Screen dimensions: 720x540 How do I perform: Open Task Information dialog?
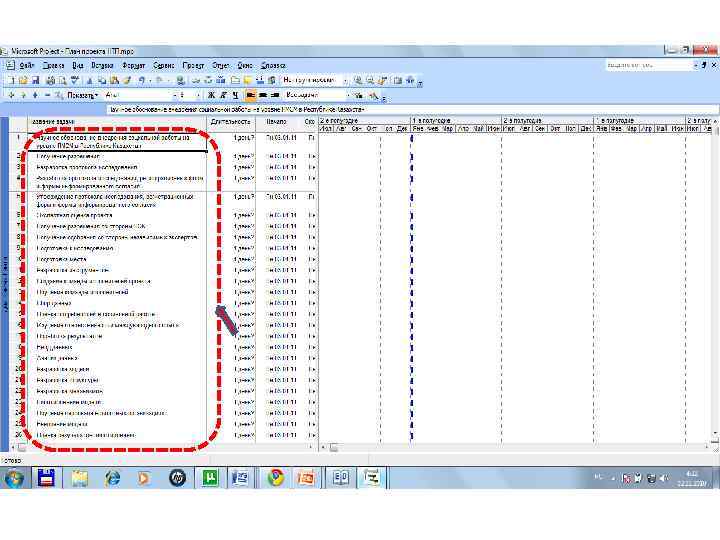pos(235,80)
